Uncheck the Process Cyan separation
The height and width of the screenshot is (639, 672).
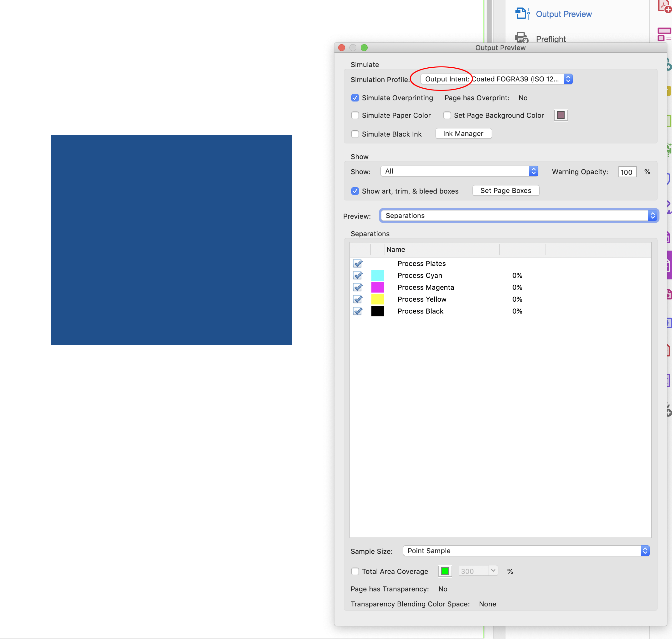pos(357,275)
